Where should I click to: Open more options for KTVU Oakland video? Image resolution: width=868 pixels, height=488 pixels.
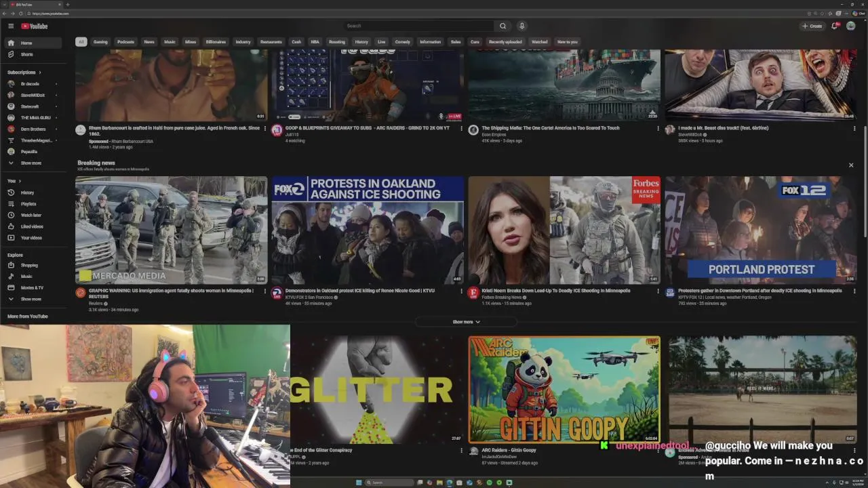tap(461, 291)
